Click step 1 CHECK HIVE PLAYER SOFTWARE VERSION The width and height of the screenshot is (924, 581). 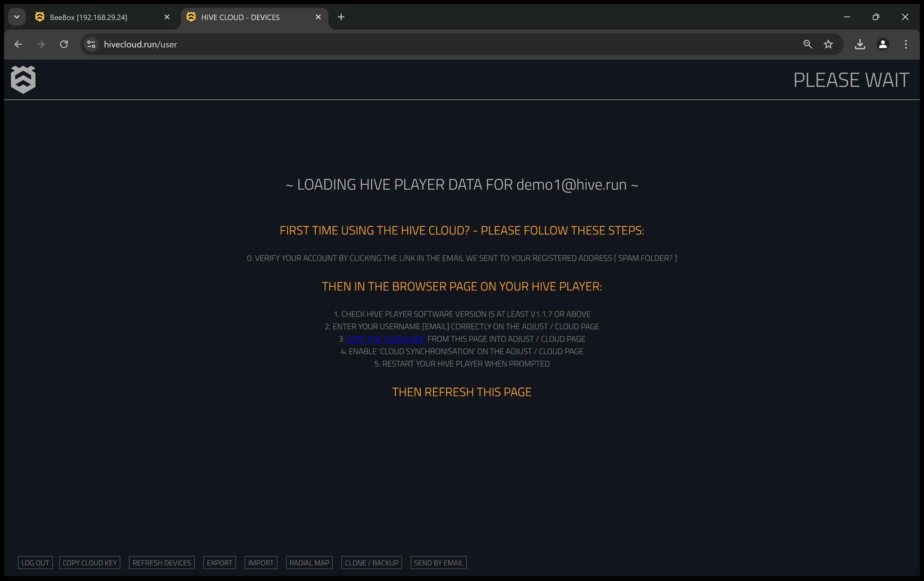[462, 314]
